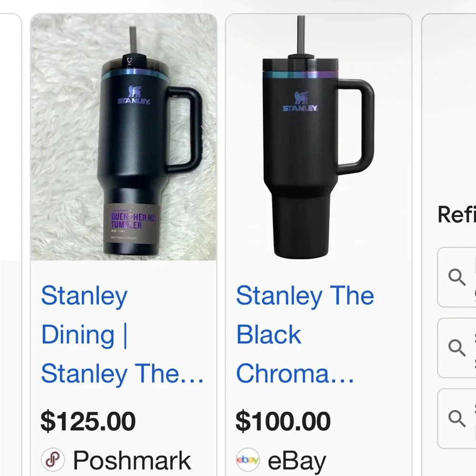The width and height of the screenshot is (476, 476).
Task: Click the Poshmark logo icon
Action: coord(54,458)
